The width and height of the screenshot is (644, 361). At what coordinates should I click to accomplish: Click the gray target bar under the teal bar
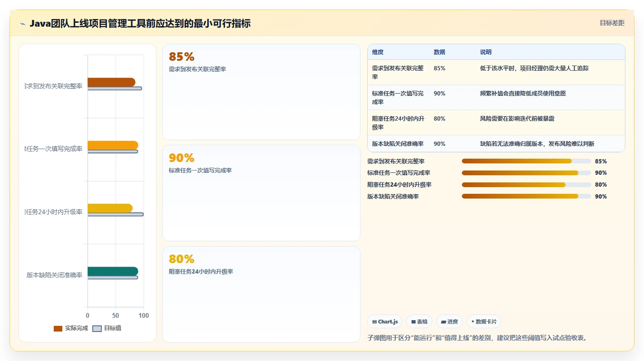(113, 277)
